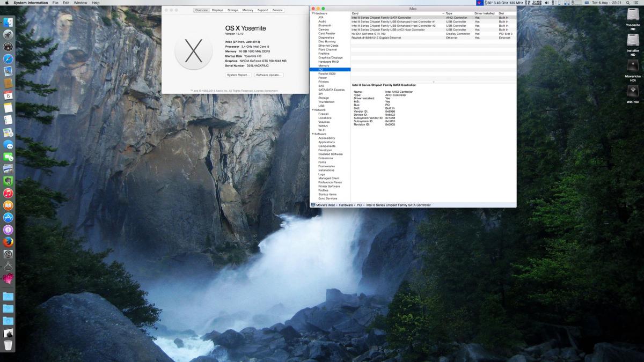Open Calendar icon in the dock
Image resolution: width=644 pixels, height=362 pixels.
(8, 95)
